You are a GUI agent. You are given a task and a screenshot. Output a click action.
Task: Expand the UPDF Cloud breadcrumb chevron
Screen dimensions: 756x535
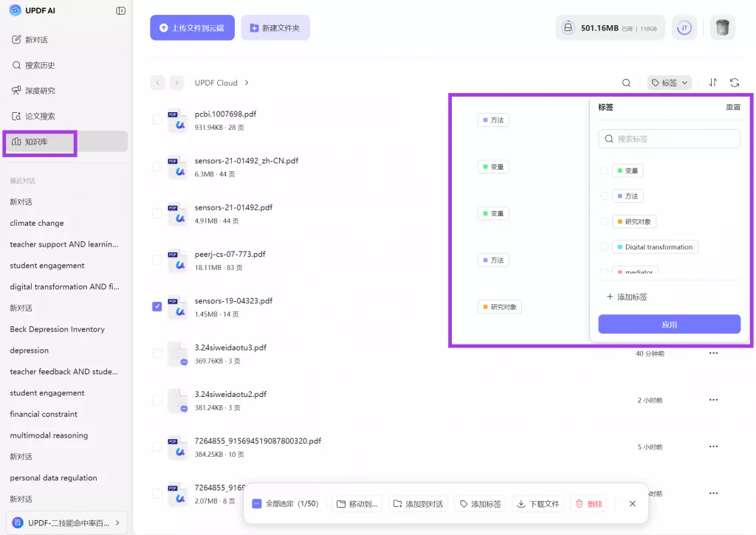247,83
